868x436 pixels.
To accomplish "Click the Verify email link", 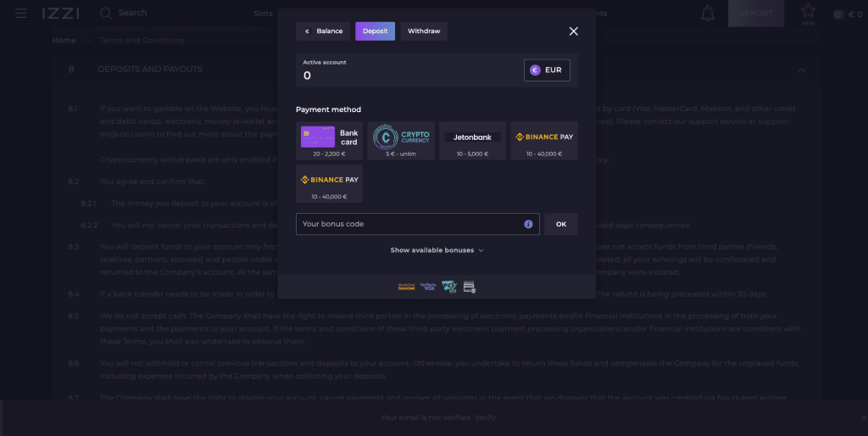I will 486,417.
